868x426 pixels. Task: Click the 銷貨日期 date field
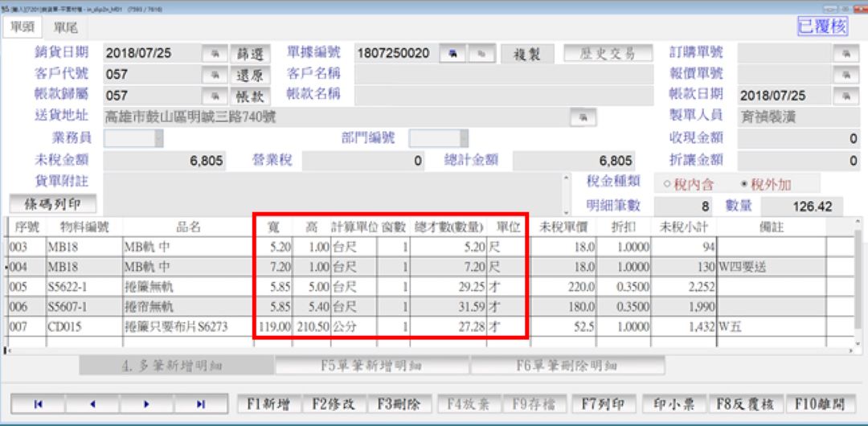[x=152, y=54]
